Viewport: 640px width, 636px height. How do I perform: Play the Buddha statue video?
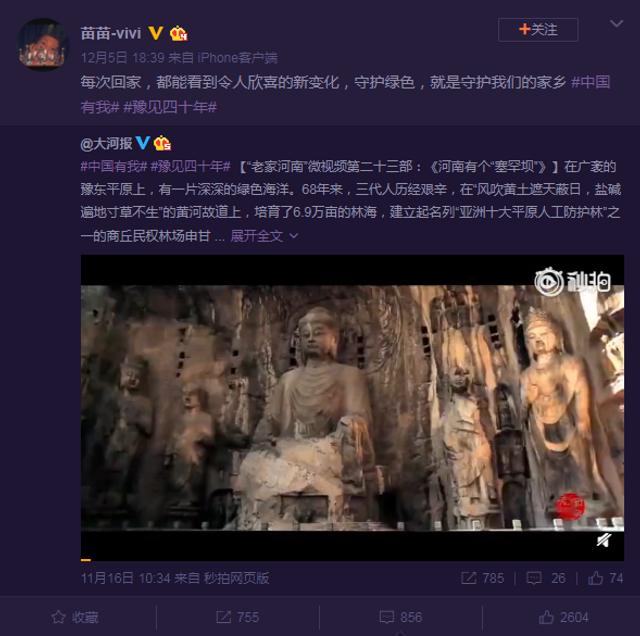(352, 407)
